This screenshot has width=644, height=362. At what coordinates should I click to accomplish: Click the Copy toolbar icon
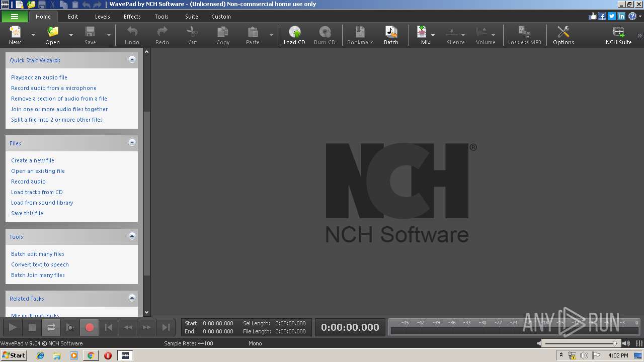coord(223,35)
